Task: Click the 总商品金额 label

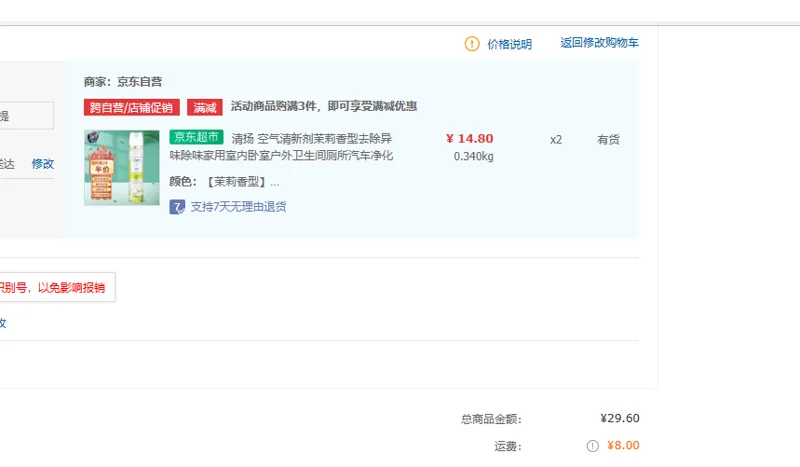Action: [491, 420]
